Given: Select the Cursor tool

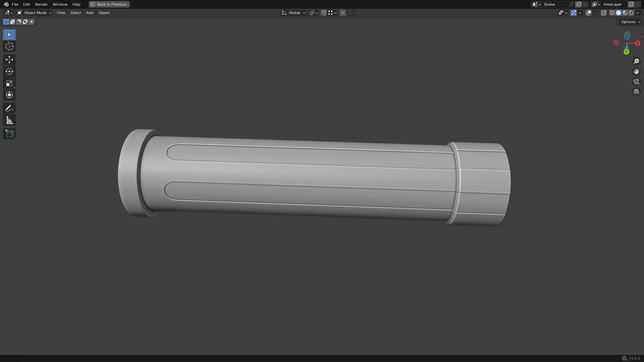Looking at the screenshot, I should point(9,46).
